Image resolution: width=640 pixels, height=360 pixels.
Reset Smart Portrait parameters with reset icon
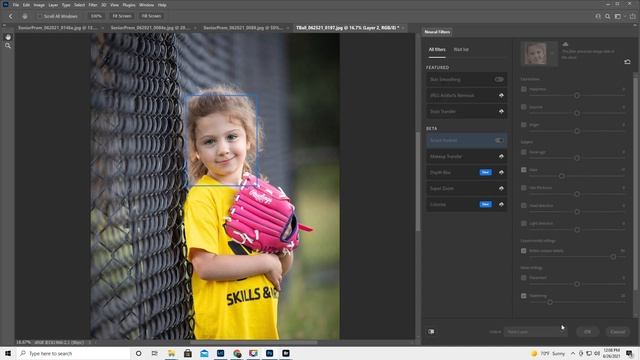click(x=627, y=62)
